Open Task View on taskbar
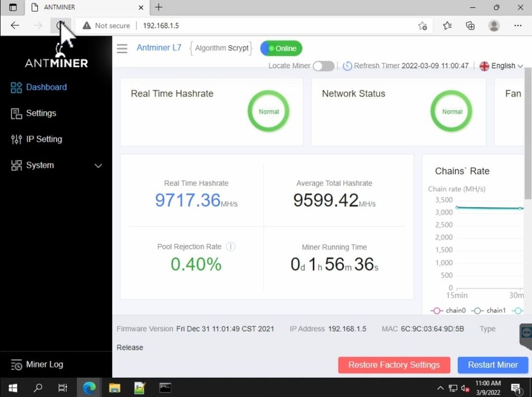Screen dimensions: 532x397 tap(63, 387)
